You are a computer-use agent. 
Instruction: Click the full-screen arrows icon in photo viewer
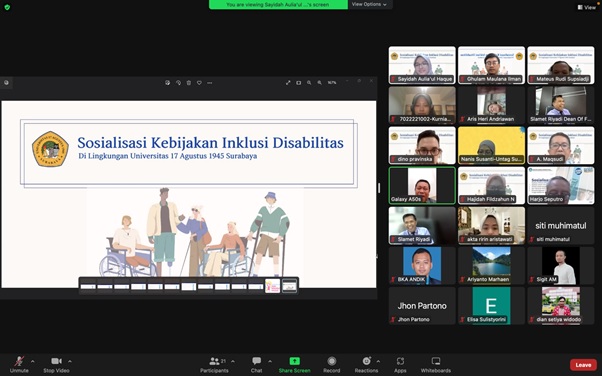tap(288, 83)
